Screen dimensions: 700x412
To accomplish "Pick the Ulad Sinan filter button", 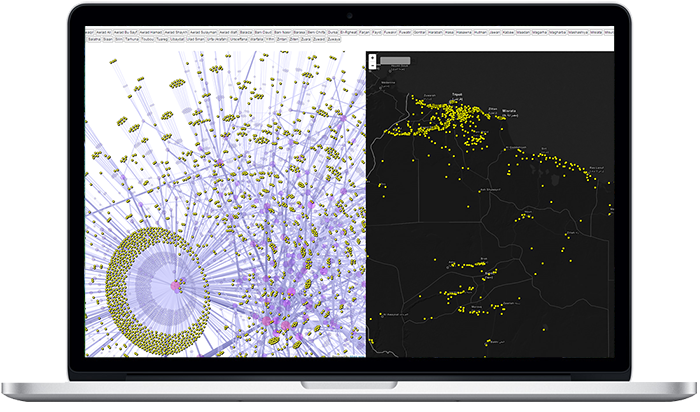I will (196, 39).
